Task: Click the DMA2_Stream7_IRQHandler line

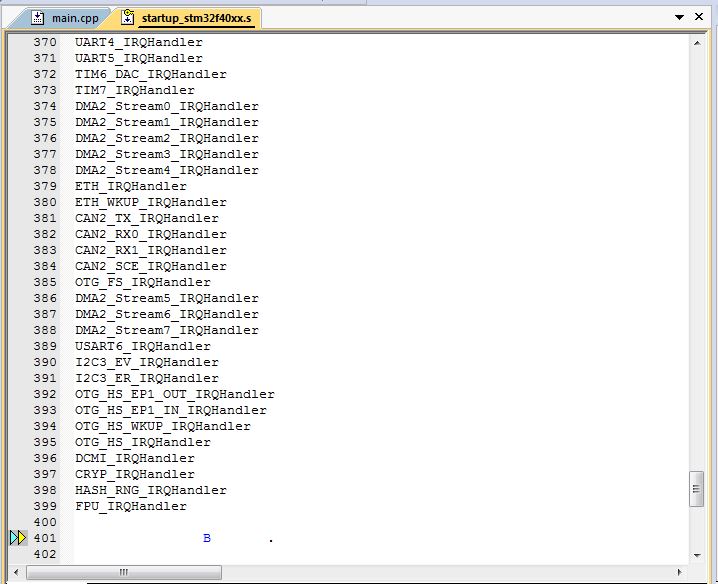Action: point(167,330)
